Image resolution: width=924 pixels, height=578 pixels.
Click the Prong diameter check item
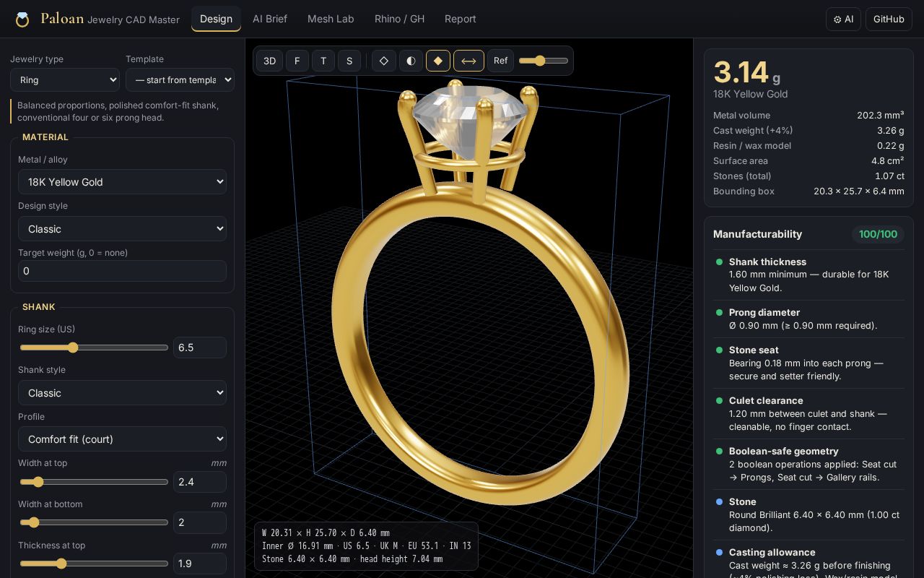point(808,319)
